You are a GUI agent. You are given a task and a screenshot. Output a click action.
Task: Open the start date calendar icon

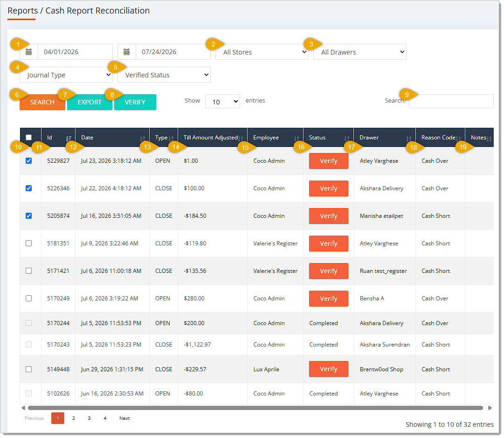(28, 52)
